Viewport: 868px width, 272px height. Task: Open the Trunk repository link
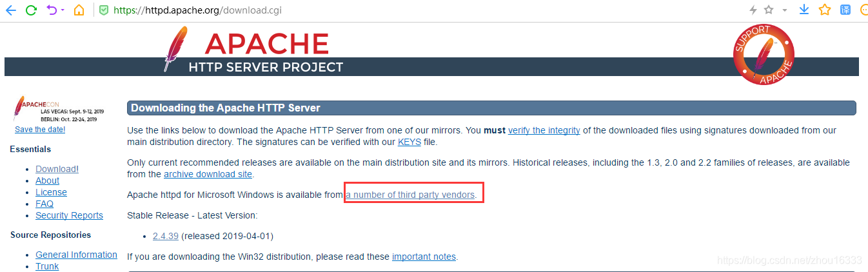47,266
